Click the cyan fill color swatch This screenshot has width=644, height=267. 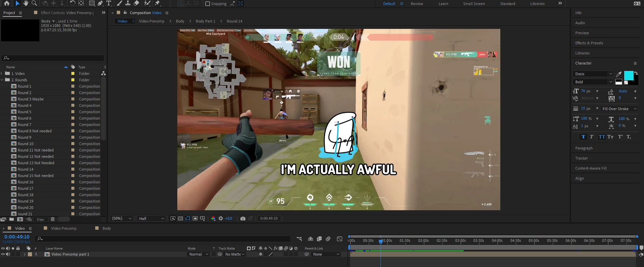tap(629, 75)
